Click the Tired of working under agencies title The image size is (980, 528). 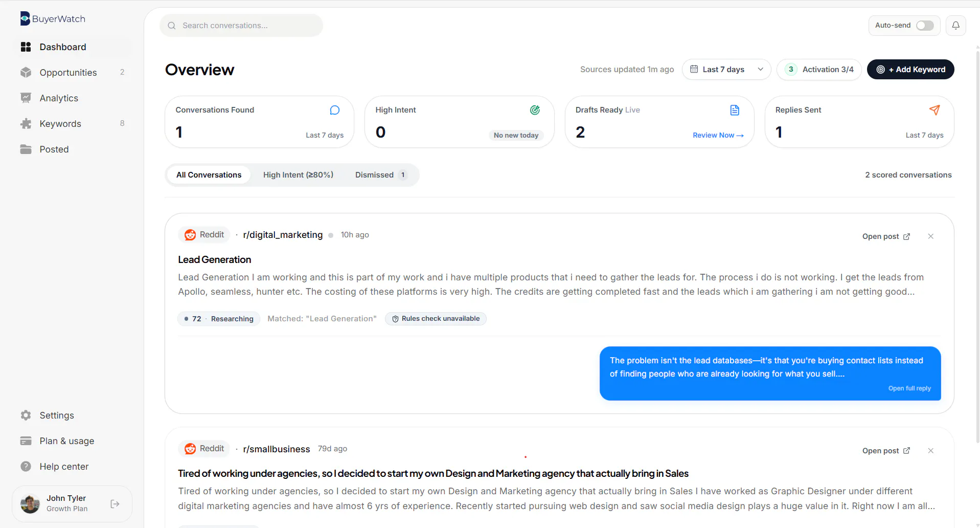(433, 474)
